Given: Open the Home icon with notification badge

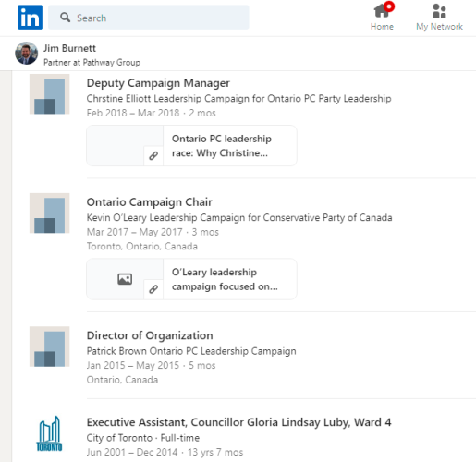Looking at the screenshot, I should point(384,10).
